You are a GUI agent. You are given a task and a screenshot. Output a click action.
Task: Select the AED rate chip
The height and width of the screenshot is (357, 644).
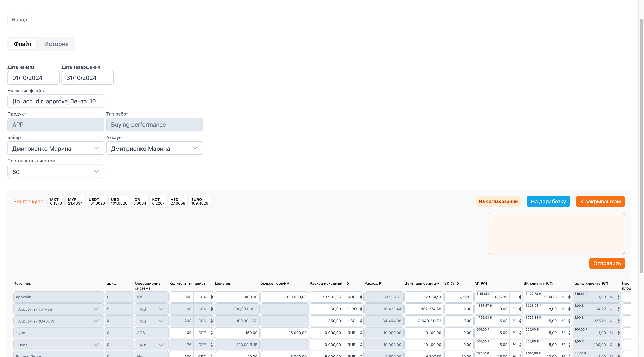(x=178, y=201)
